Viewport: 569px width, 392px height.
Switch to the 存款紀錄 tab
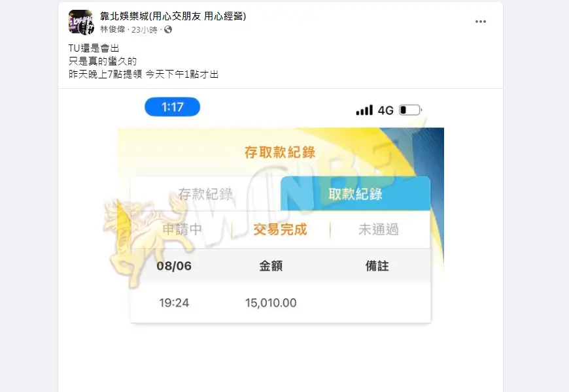pyautogui.click(x=205, y=194)
